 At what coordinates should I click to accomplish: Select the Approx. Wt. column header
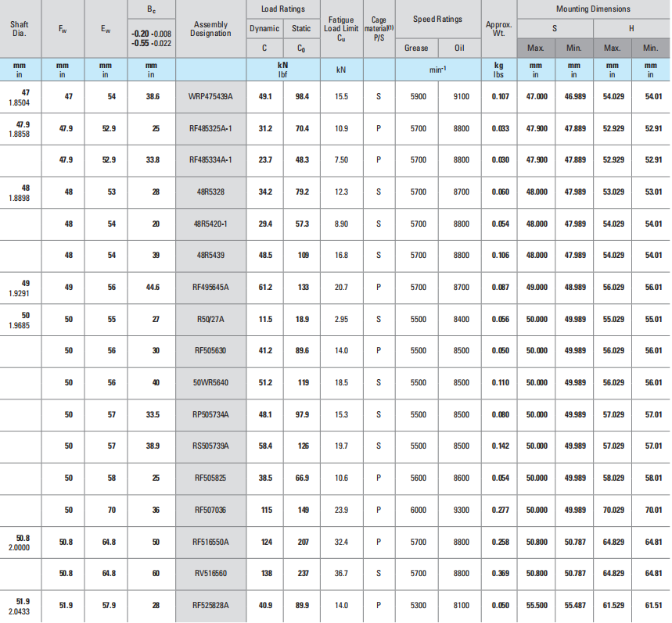click(x=498, y=29)
